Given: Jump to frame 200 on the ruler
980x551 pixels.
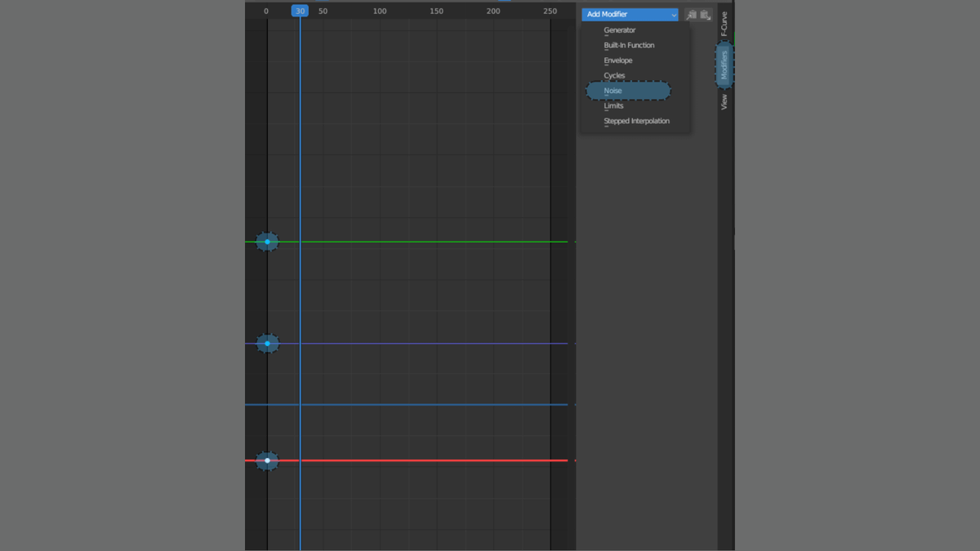Looking at the screenshot, I should click(x=493, y=11).
